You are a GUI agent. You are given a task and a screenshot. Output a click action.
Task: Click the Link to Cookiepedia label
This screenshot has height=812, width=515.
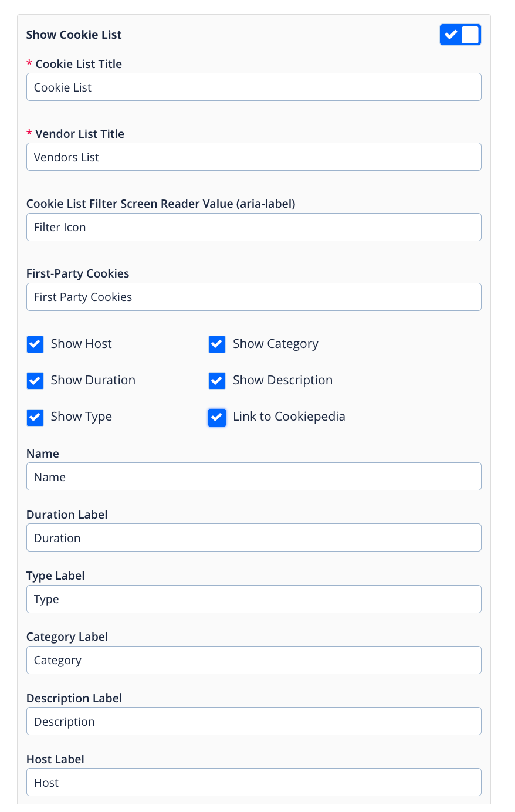(289, 417)
